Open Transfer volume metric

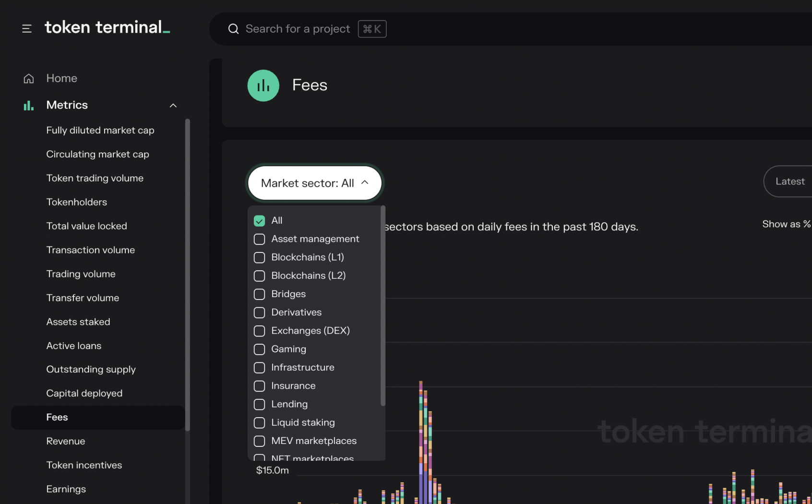[83, 298]
